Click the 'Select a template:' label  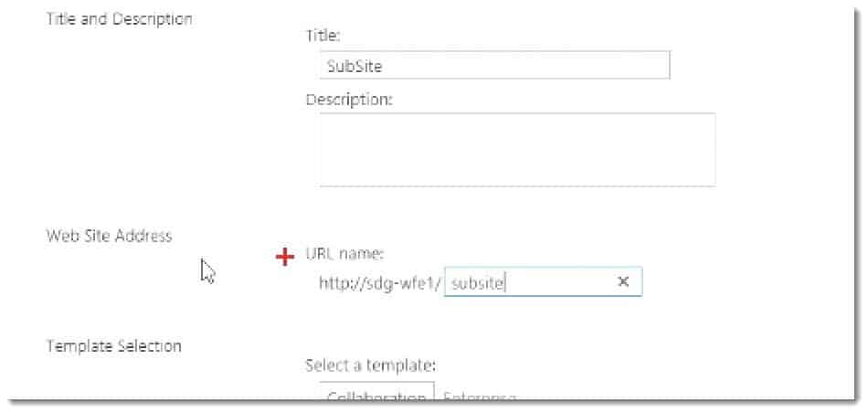coord(370,366)
